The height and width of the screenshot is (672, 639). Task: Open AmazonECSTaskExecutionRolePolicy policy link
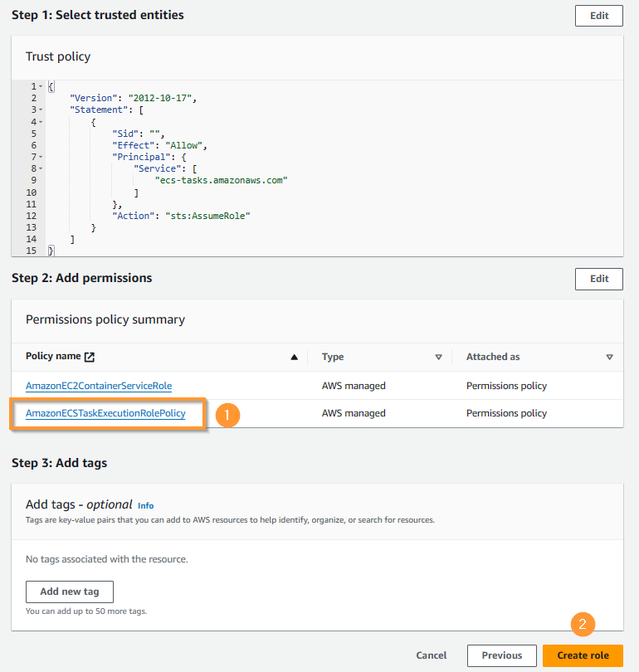pos(105,413)
